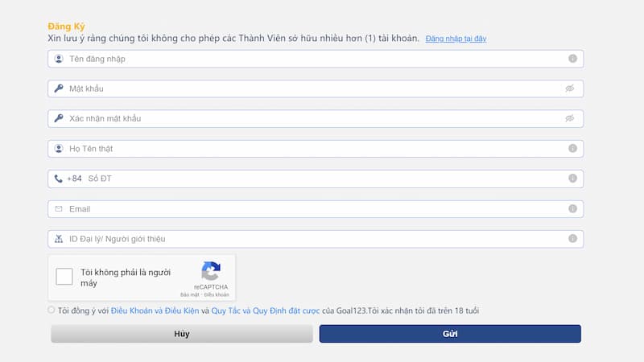
Task: Show password in Mật khẩu field
Action: [x=569, y=88]
